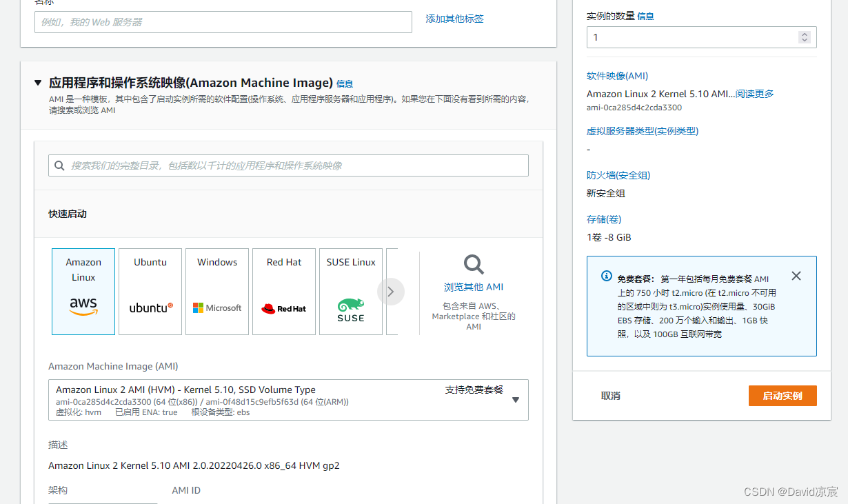Viewport: 848px width, 504px height.
Task: Click the instance count number field
Action: click(702, 37)
